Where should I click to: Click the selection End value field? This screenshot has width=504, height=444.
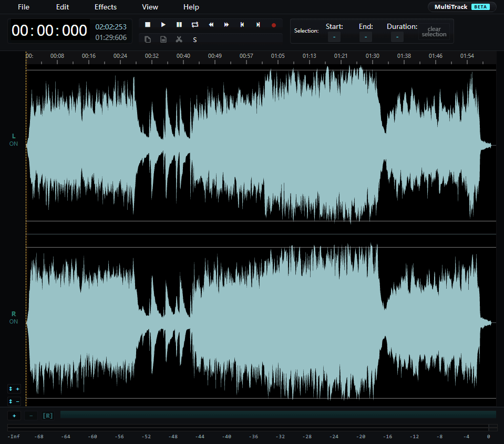pyautogui.click(x=366, y=37)
